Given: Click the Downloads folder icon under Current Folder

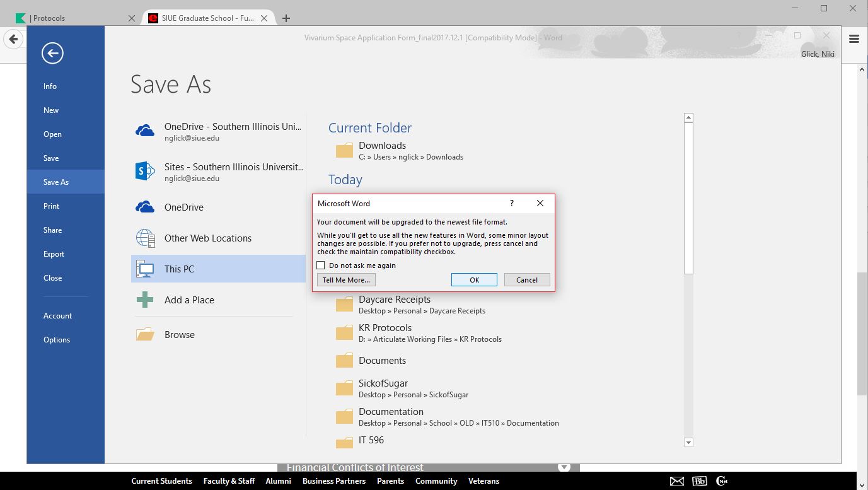Looking at the screenshot, I should (344, 151).
